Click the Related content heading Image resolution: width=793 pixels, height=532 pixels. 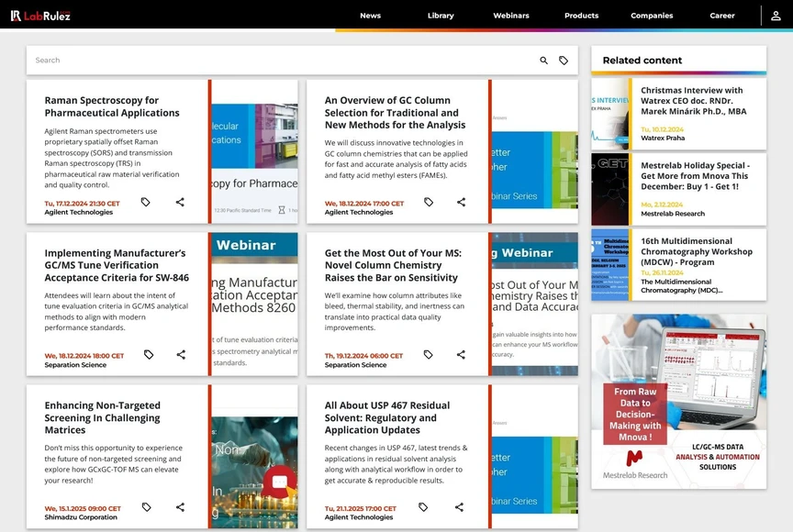tap(642, 61)
